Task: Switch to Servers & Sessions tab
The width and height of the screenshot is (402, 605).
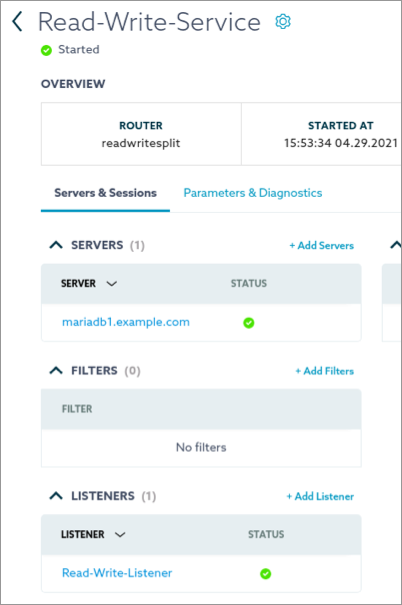Action: 105,193
